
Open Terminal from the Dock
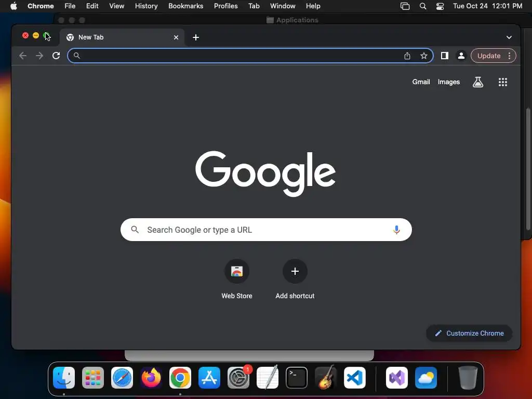[297, 378]
